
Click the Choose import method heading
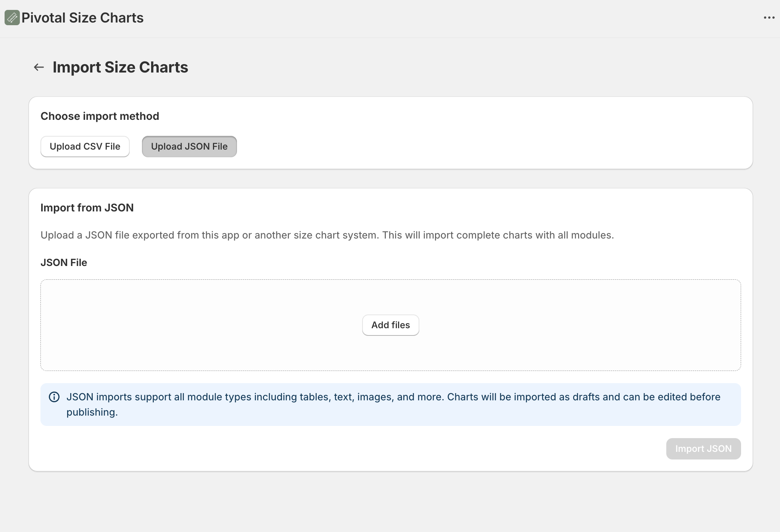click(100, 116)
